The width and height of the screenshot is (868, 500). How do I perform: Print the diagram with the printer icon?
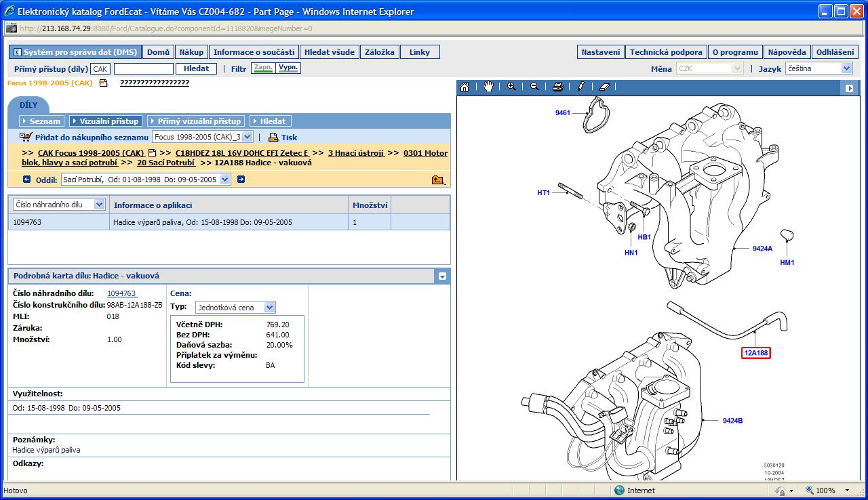coord(557,87)
